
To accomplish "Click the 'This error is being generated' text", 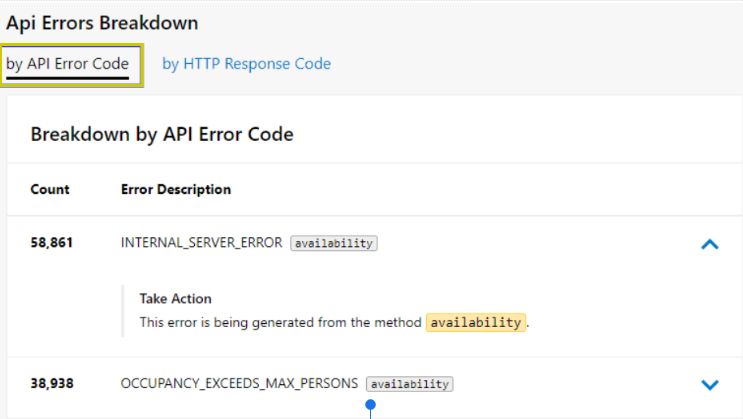I will point(280,322).
